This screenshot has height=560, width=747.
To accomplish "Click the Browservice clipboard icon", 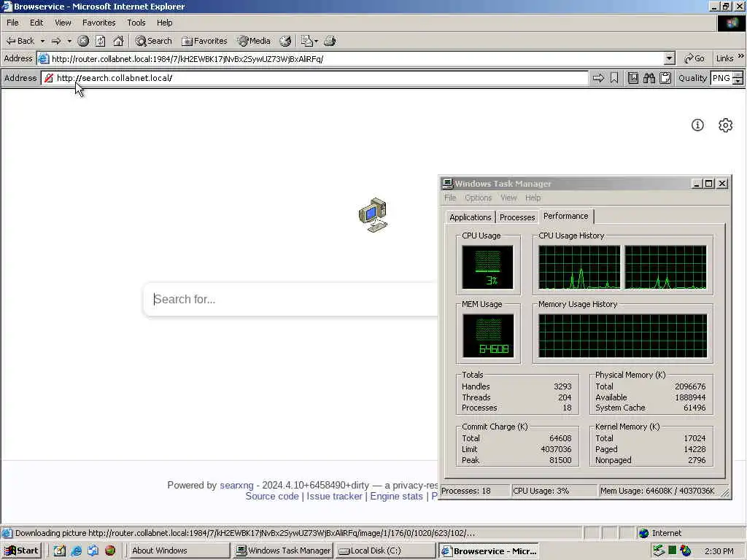I will (x=665, y=78).
